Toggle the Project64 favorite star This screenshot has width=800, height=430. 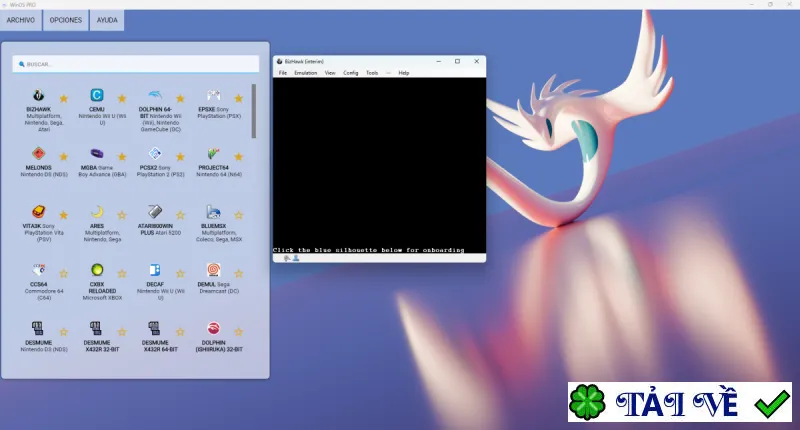click(x=239, y=157)
